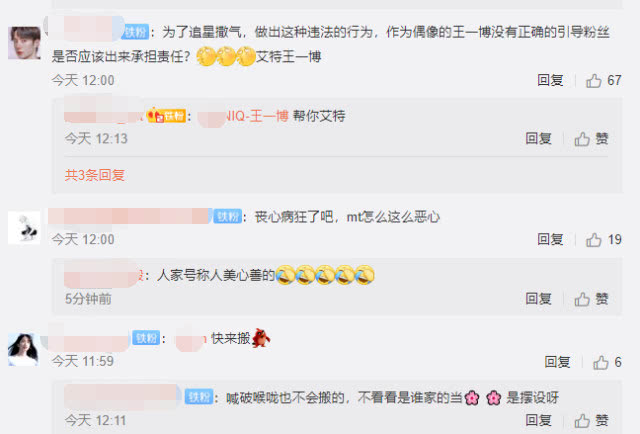Image resolution: width=640 pixels, height=434 pixels.
Task: Like the reply posted 5分钟前
Action: coord(591,299)
